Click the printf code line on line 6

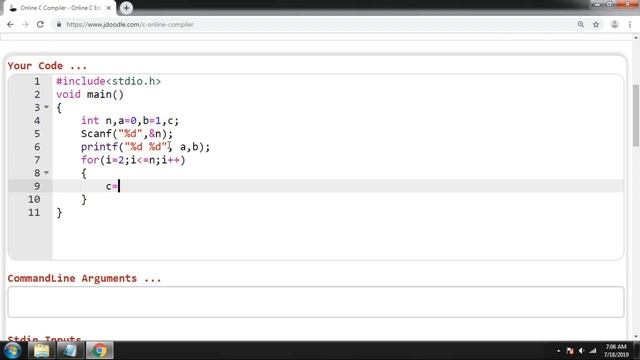click(145, 147)
